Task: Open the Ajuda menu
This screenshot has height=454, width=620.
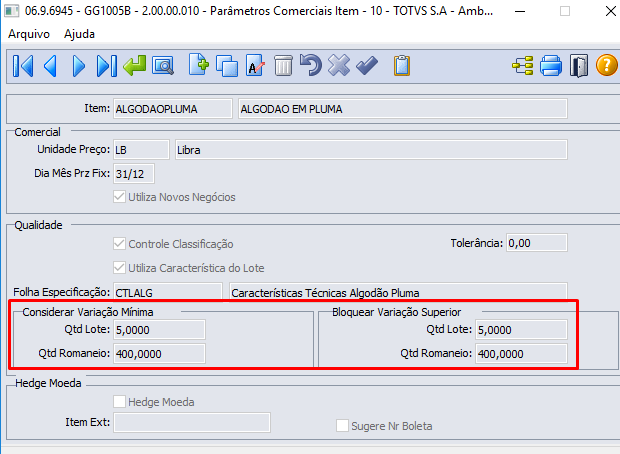Action: point(79,34)
